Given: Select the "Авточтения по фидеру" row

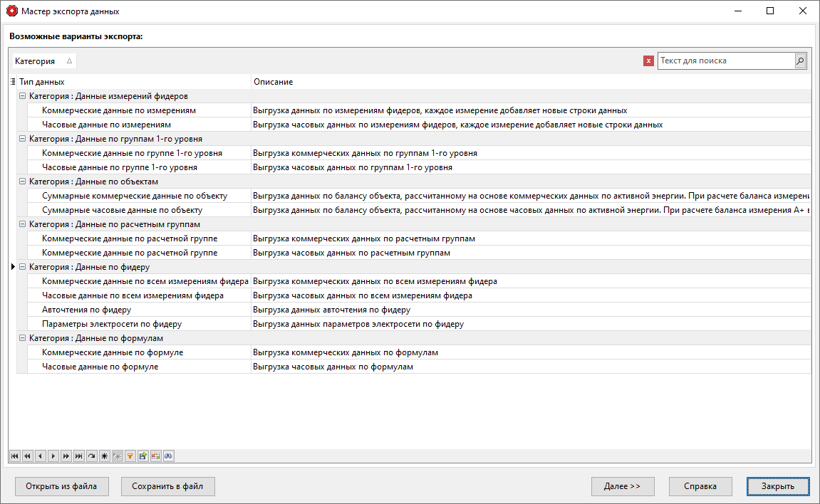Looking at the screenshot, I should tap(85, 310).
